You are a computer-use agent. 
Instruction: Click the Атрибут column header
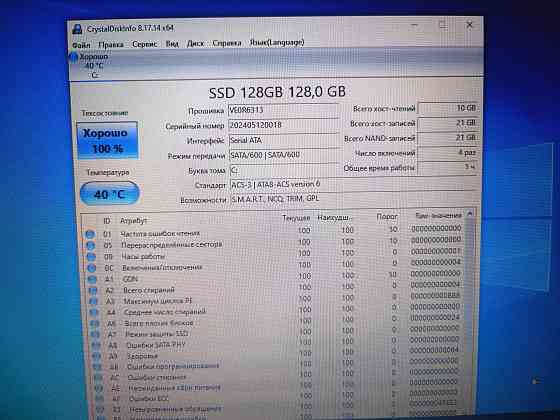tap(133, 221)
